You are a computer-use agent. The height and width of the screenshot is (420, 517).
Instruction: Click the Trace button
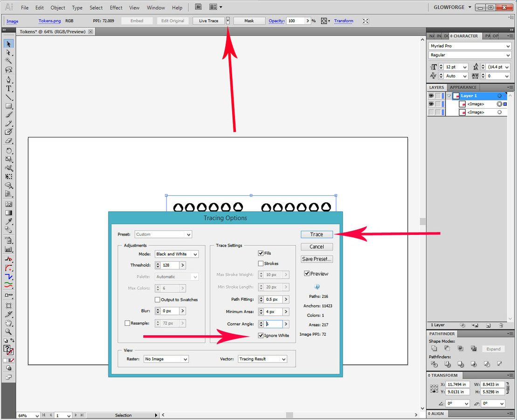click(317, 234)
